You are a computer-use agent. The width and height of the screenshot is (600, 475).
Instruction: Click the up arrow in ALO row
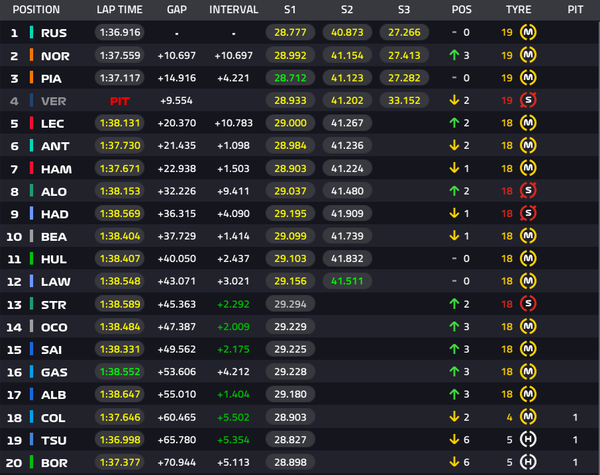[x=454, y=191]
